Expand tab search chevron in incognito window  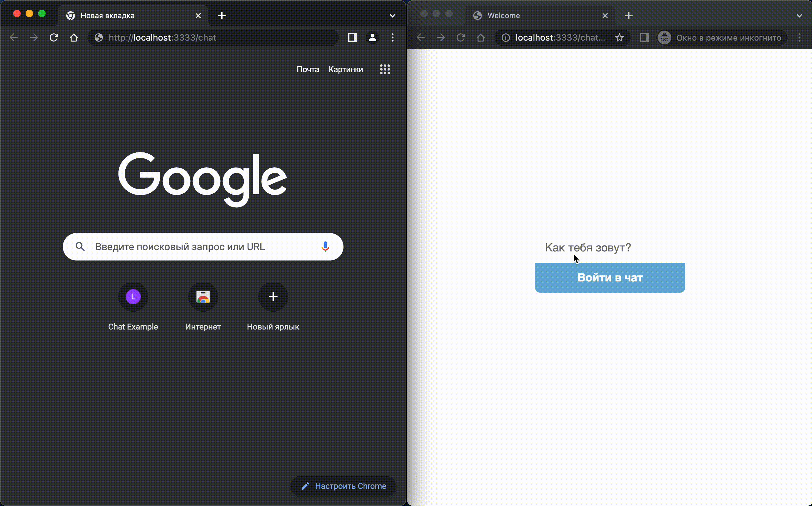point(799,16)
